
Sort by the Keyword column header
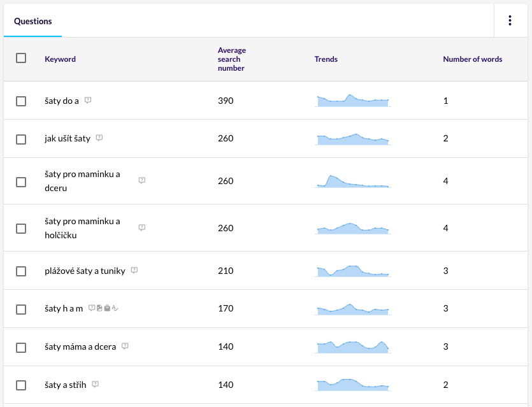(x=60, y=59)
